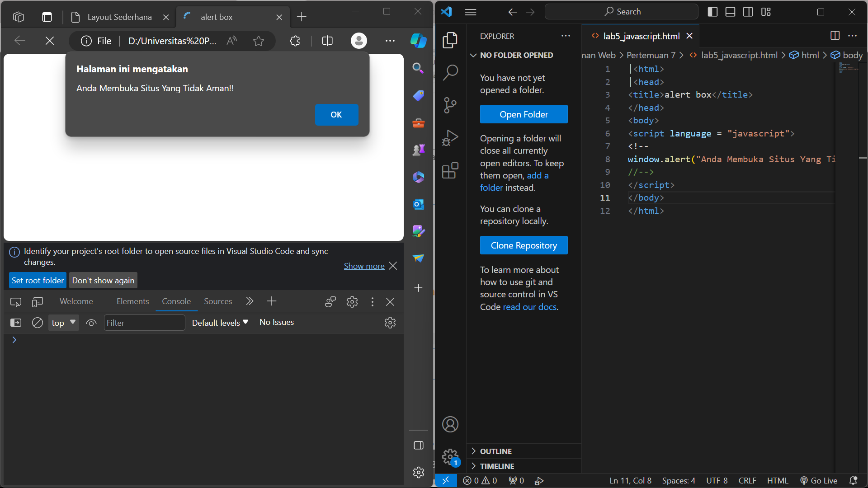Open the Search view in VS Code
Screen dimensions: 868x488
coord(450,72)
